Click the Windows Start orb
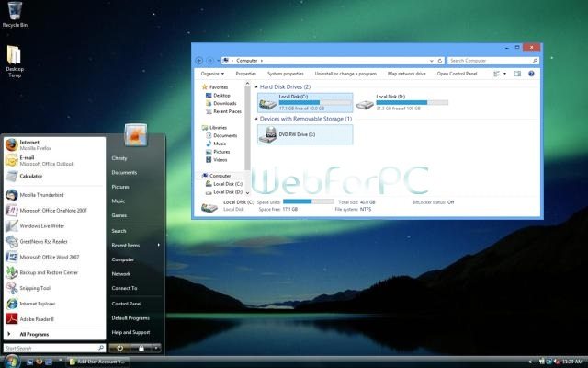This screenshot has width=588, height=368. click(11, 362)
